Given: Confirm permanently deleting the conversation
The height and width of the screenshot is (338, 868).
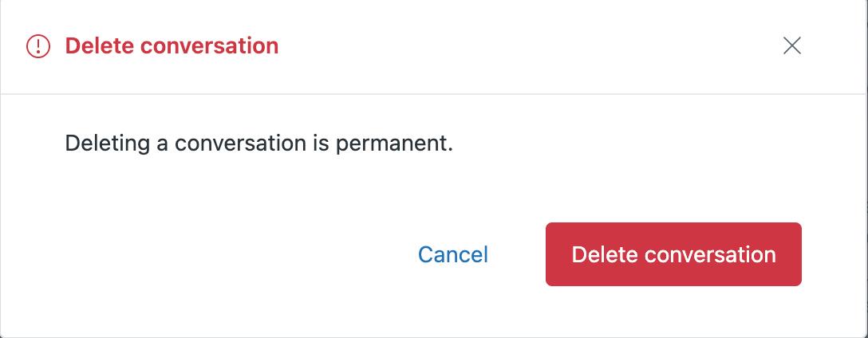Looking at the screenshot, I should tap(673, 254).
